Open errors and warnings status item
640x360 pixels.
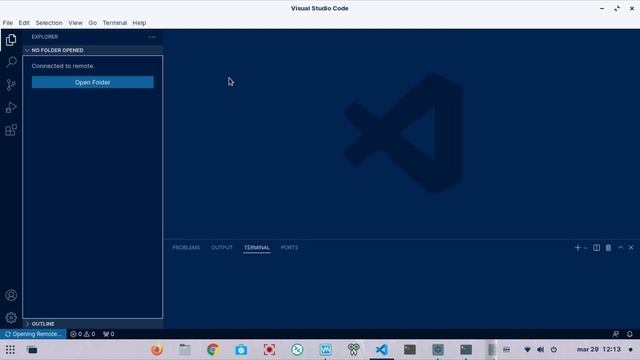pyautogui.click(x=82, y=334)
